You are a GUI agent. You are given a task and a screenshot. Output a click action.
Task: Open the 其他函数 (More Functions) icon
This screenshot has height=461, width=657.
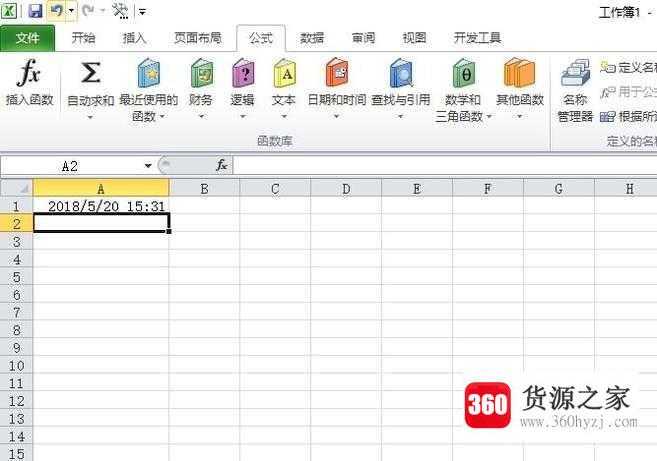point(520,73)
